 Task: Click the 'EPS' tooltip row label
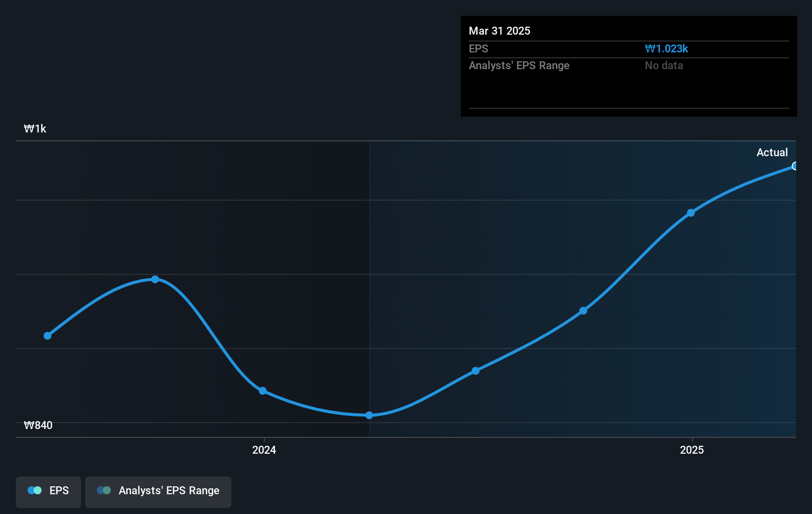click(478, 48)
